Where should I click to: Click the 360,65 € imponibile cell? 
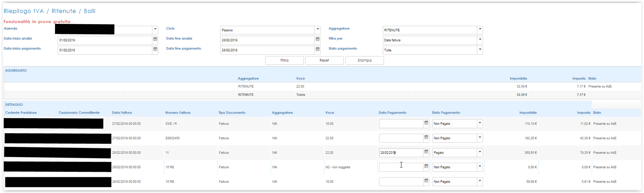(531, 153)
